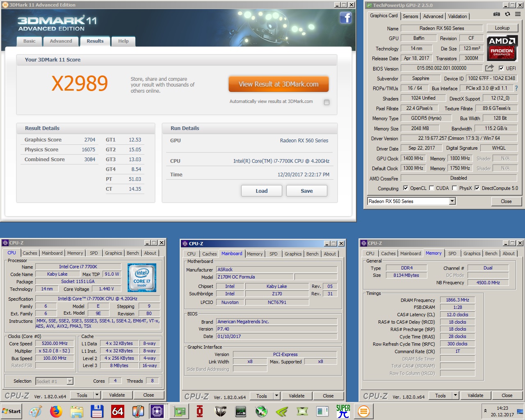This screenshot has height=420, width=525.
Task: Open Paint from the taskbar
Action: (35, 411)
